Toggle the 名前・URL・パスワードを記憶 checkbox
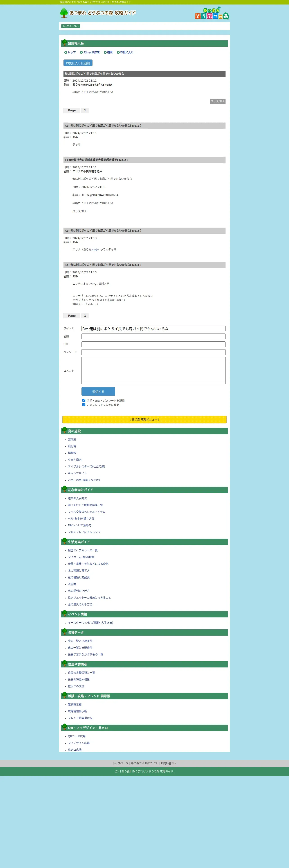The height and width of the screenshot is (868, 289). click(x=84, y=400)
